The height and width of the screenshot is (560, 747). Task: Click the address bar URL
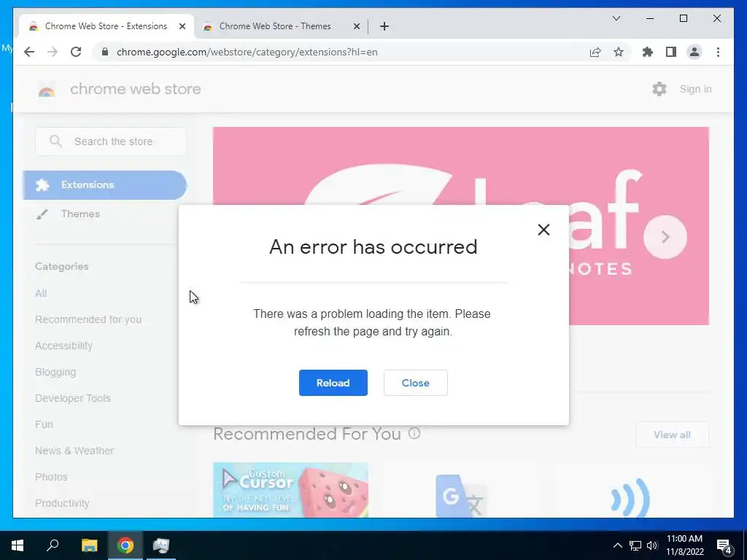247,52
